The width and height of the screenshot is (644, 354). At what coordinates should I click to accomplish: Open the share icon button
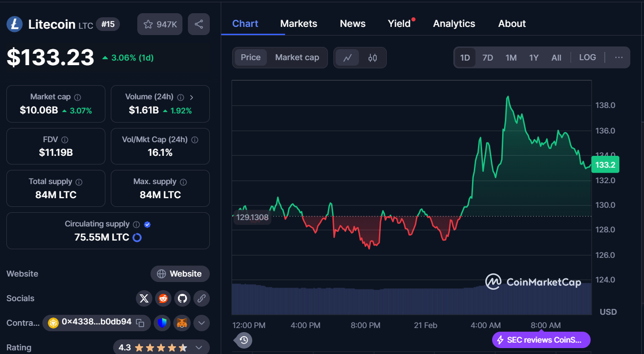click(199, 24)
